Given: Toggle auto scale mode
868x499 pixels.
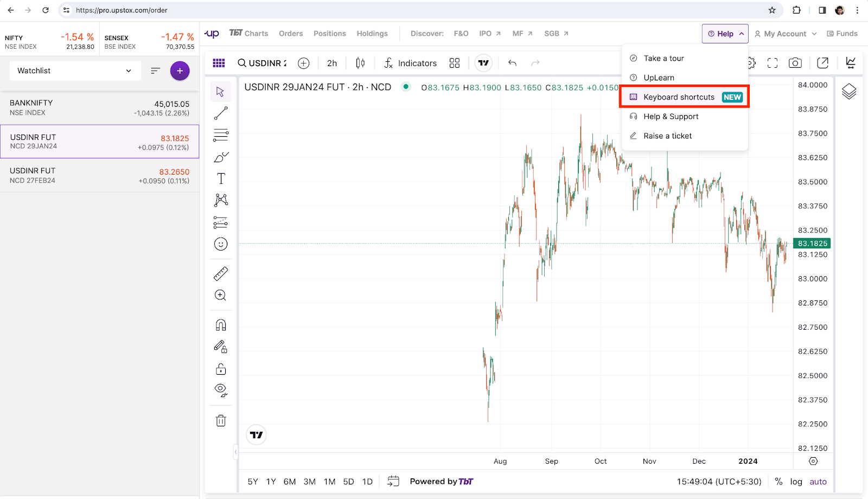Looking at the screenshot, I should click(818, 482).
